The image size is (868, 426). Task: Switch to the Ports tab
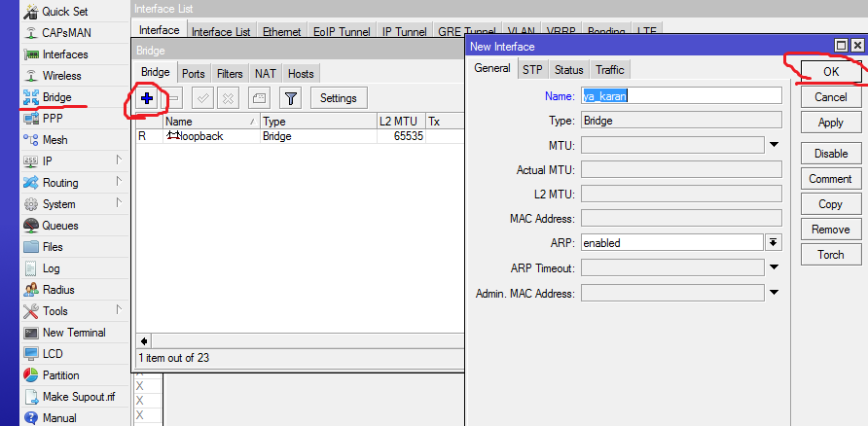[194, 74]
